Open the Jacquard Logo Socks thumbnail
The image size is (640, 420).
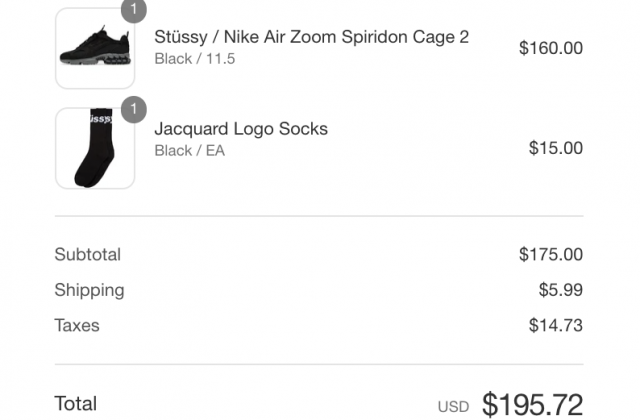[95, 148]
